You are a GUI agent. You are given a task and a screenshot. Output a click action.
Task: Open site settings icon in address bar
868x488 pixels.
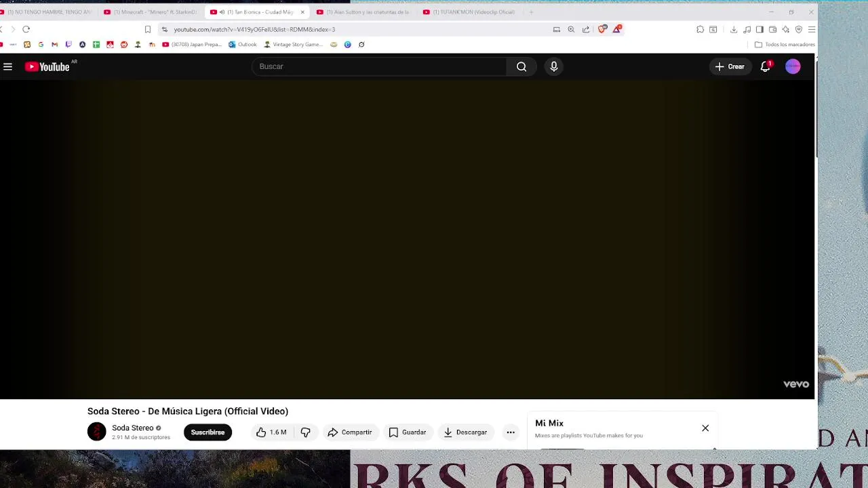tap(164, 29)
